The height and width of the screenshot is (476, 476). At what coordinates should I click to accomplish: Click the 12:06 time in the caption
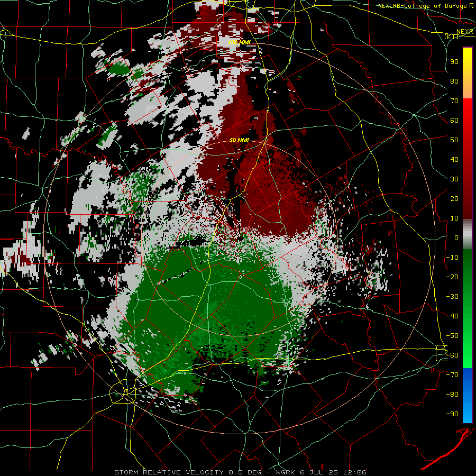(354, 472)
